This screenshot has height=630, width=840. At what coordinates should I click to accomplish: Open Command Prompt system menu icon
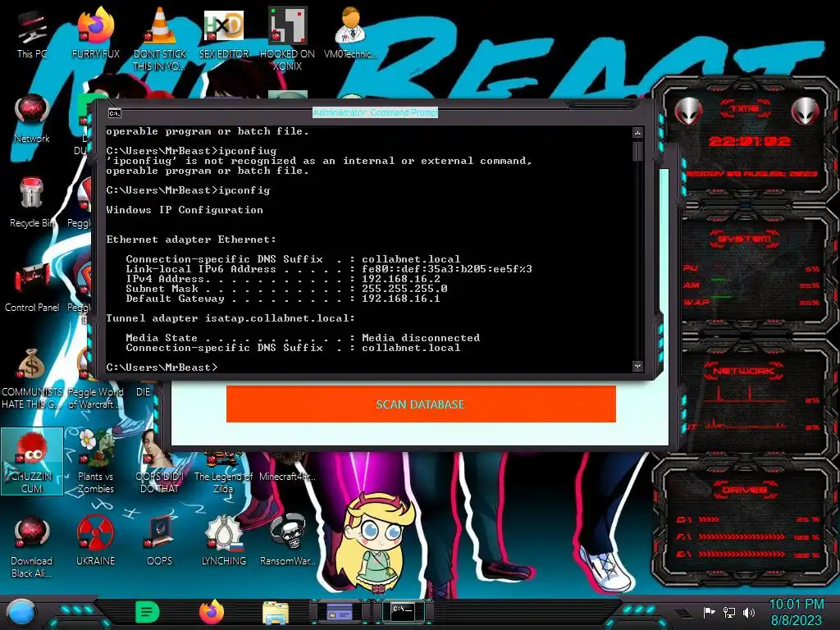(x=115, y=113)
